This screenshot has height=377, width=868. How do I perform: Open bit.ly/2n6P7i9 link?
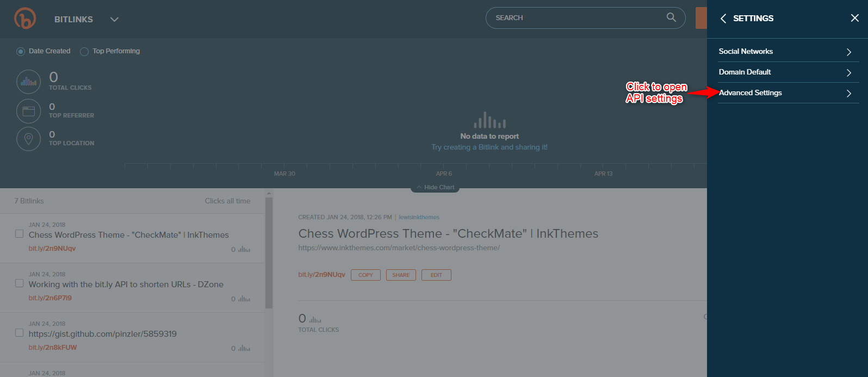coord(50,298)
